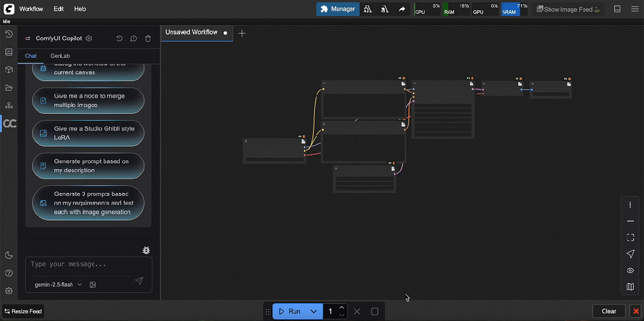
Task: Switch to the GenLab tab
Action: [60, 56]
